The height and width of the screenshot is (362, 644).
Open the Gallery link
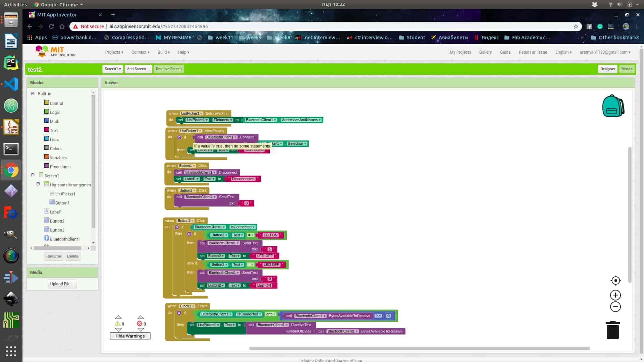pyautogui.click(x=485, y=52)
